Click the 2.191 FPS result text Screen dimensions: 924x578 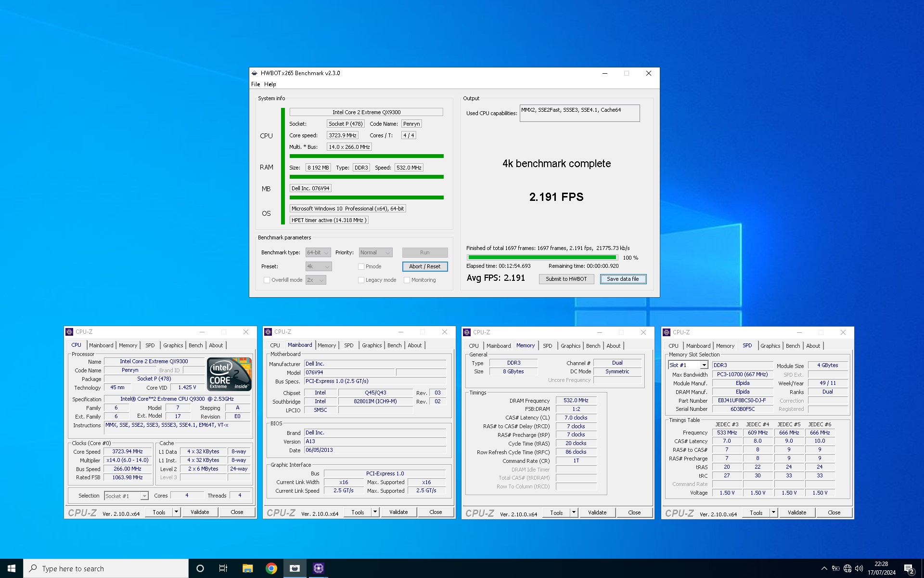(x=556, y=197)
